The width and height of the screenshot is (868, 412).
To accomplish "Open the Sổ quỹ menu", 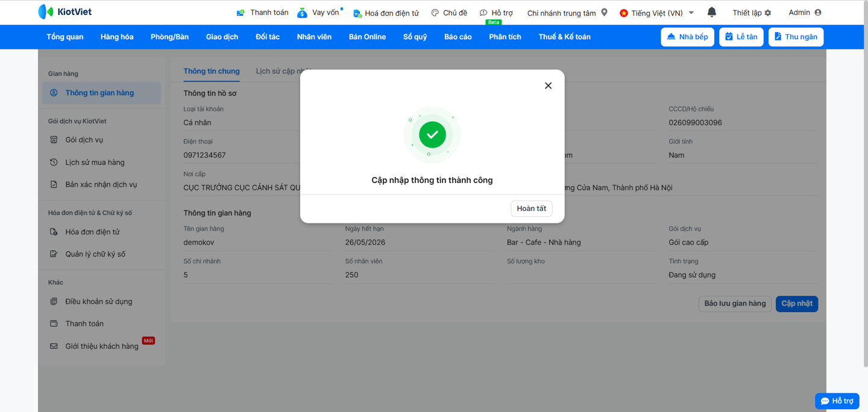I will (415, 37).
